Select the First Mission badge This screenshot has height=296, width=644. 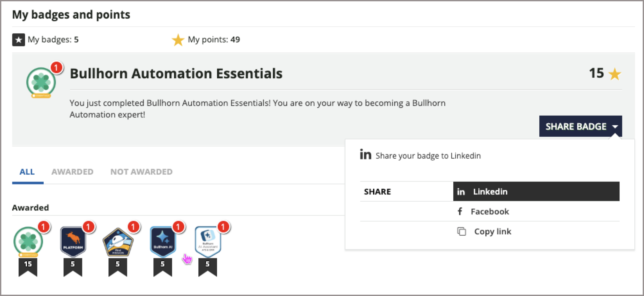click(x=118, y=242)
